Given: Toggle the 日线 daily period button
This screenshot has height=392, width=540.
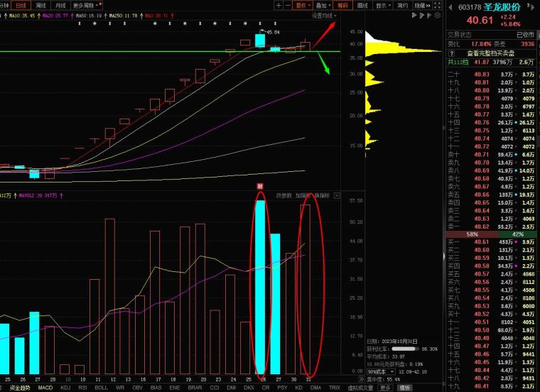Looking at the screenshot, I should (23, 5).
